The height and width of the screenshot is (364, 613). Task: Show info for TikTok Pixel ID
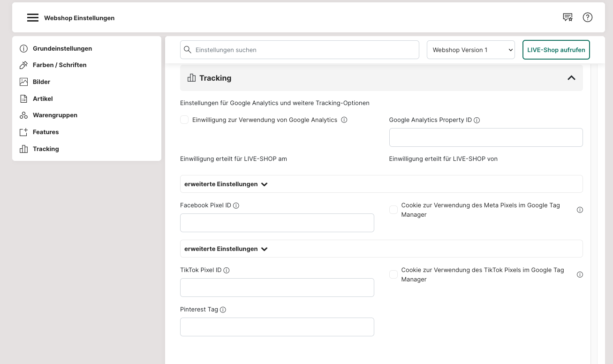227,270
